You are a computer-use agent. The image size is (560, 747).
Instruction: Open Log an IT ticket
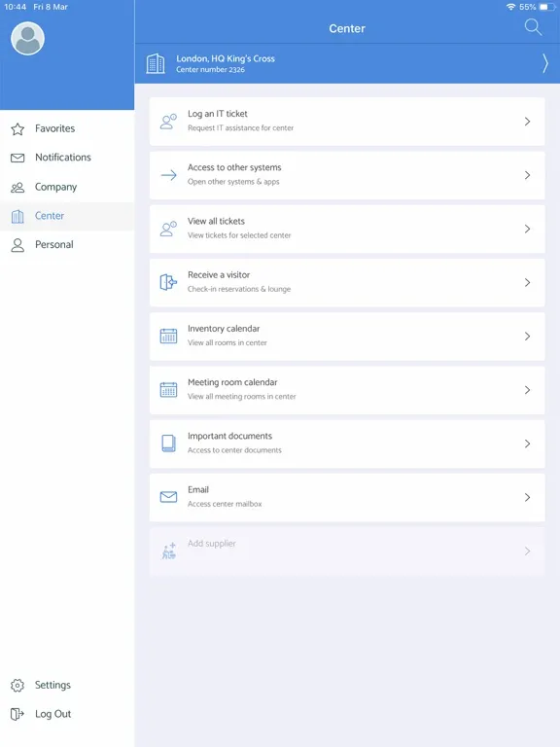tap(347, 122)
